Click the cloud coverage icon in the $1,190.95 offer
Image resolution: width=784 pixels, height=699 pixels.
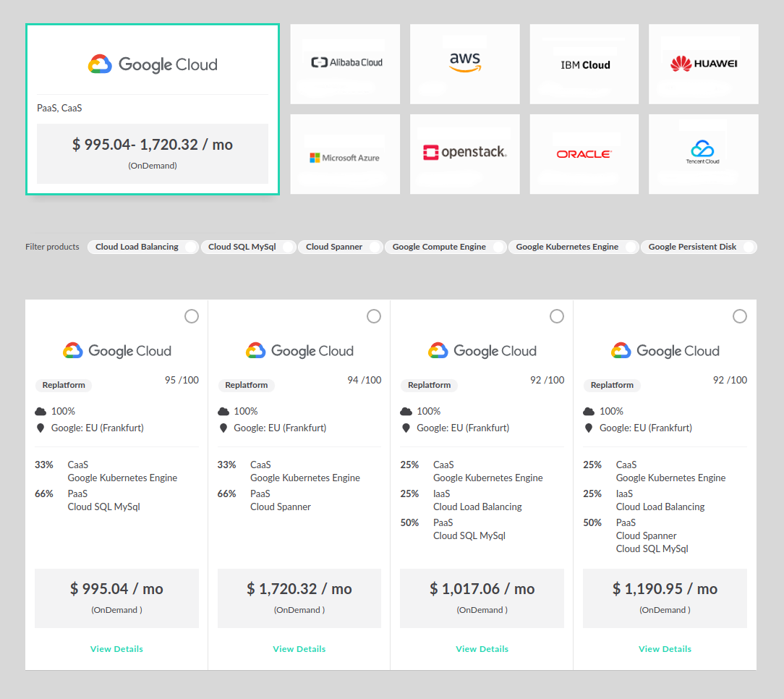589,411
